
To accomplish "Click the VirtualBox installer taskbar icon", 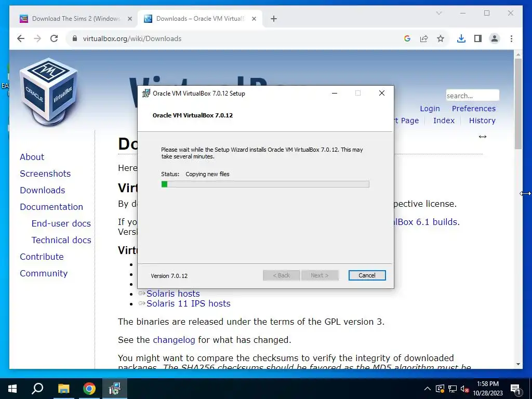I will coord(115,389).
